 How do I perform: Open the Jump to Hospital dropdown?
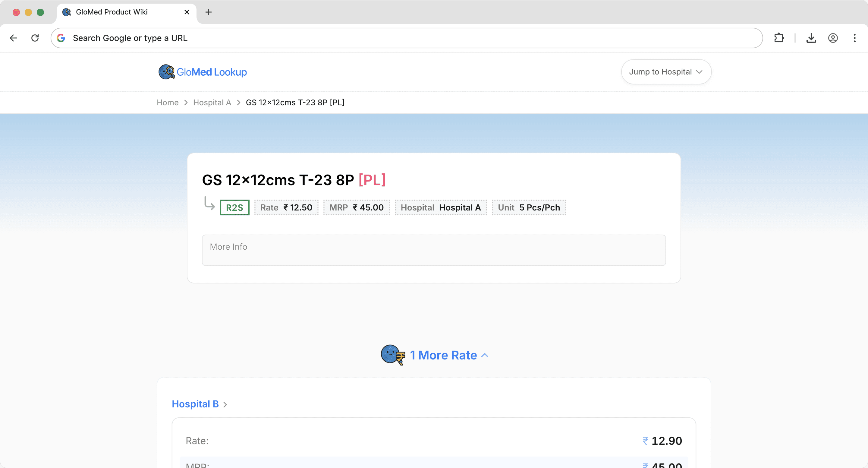tap(666, 72)
